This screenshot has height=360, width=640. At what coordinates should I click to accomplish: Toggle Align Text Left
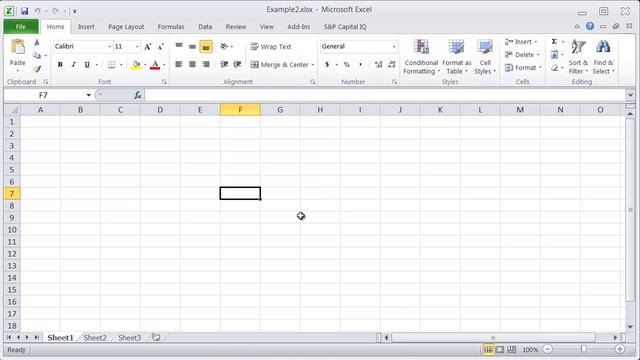coord(179,64)
